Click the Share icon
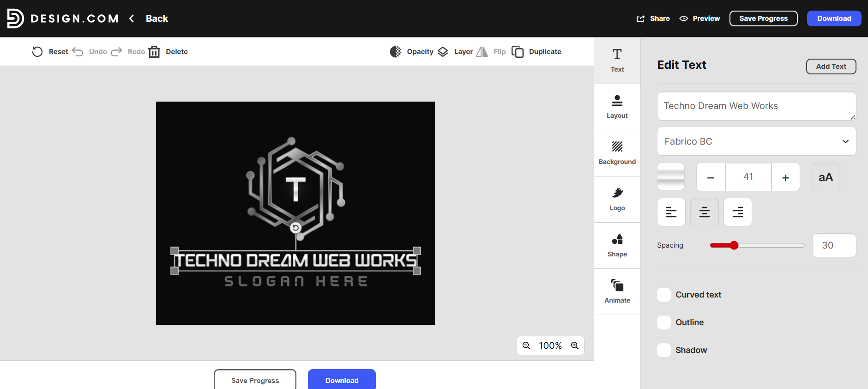This screenshot has height=389, width=868. (x=640, y=18)
